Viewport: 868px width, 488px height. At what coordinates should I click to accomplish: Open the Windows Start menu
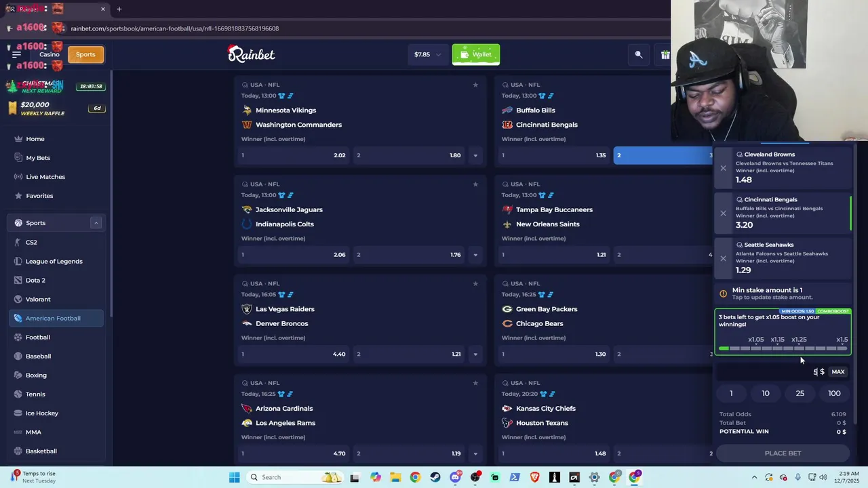pos(234,477)
